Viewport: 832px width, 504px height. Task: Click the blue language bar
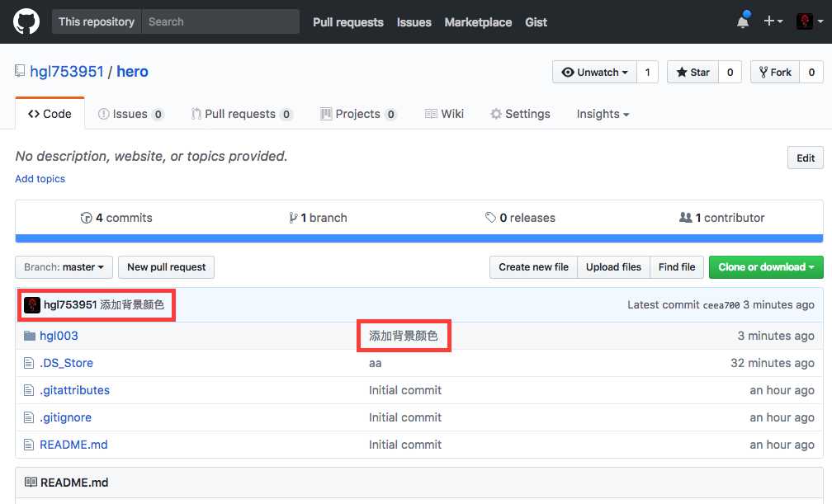[x=418, y=239]
